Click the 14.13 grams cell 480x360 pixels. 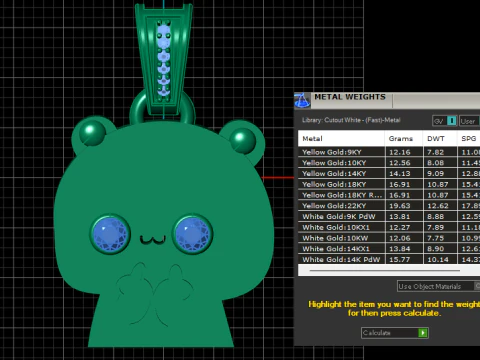(x=404, y=173)
